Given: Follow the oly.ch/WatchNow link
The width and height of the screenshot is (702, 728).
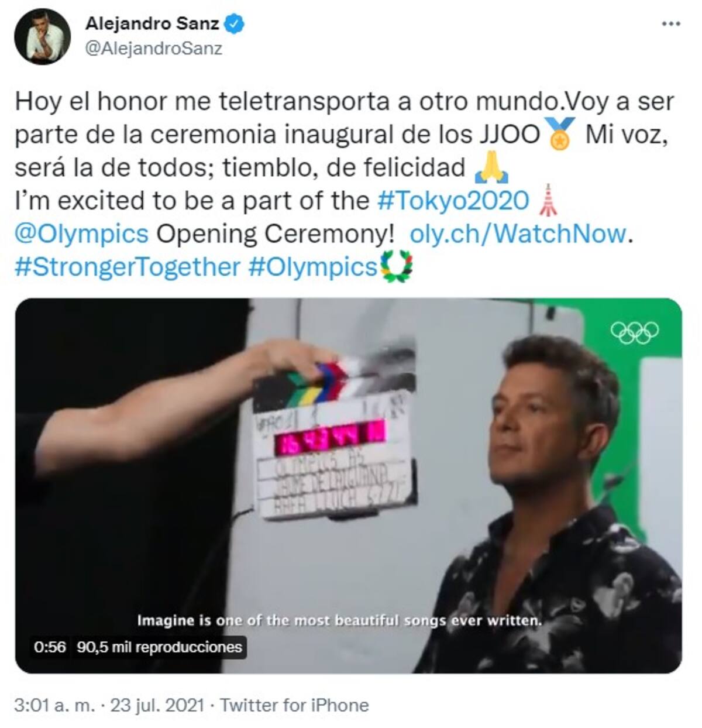Looking at the screenshot, I should coord(518,234).
